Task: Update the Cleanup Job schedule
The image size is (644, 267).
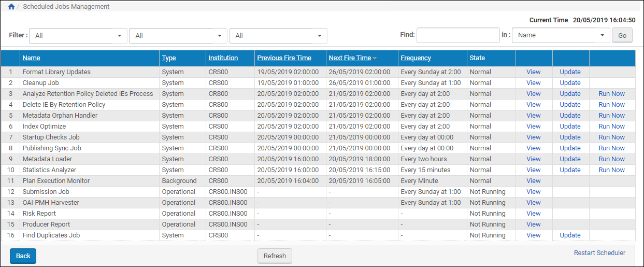Action: [x=570, y=83]
